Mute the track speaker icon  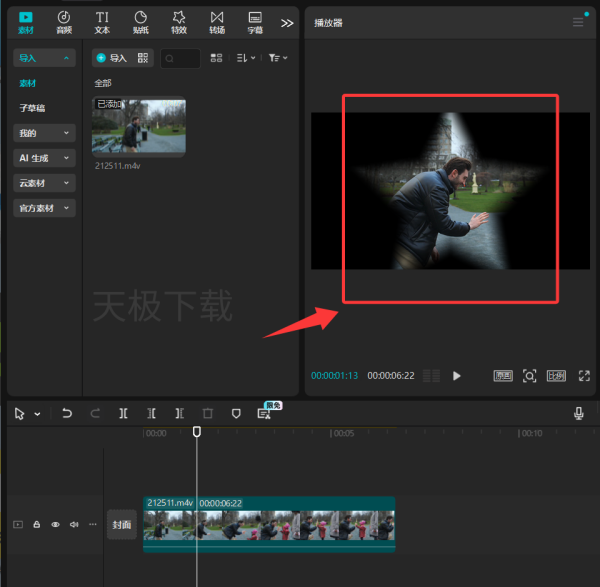pyautogui.click(x=74, y=524)
